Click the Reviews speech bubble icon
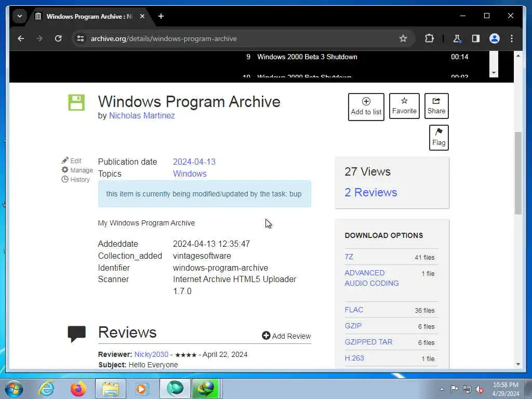 pos(77,334)
